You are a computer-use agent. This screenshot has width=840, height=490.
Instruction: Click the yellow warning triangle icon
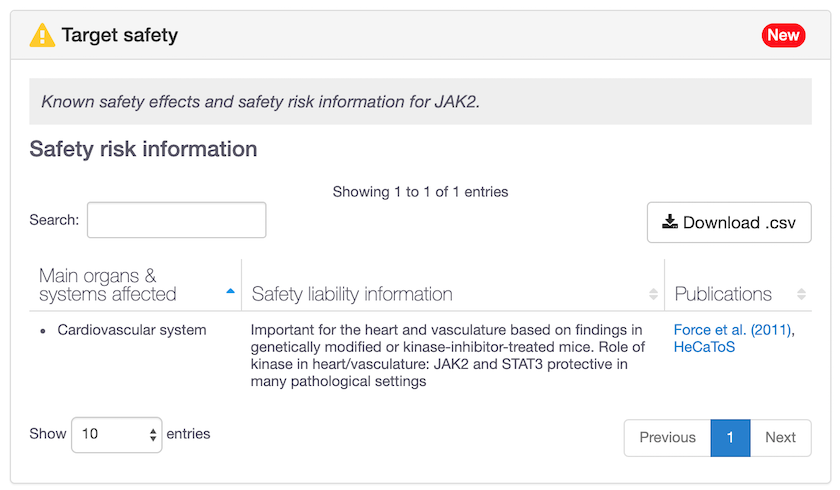42,36
